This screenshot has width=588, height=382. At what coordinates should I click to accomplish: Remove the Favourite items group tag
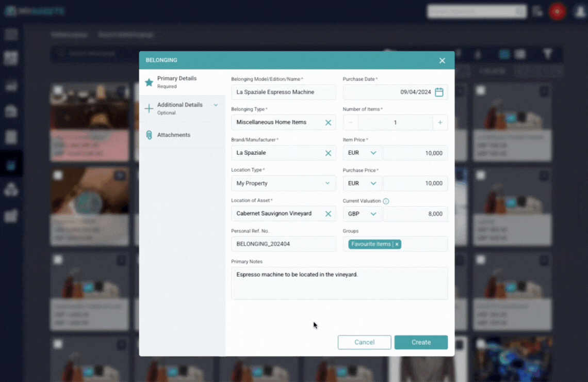(397, 244)
